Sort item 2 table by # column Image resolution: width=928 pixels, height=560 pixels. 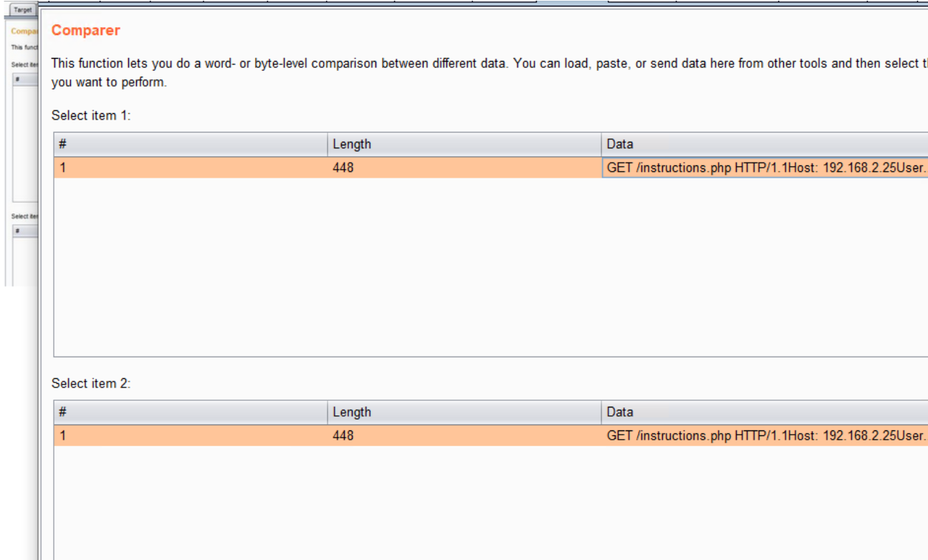(191, 412)
